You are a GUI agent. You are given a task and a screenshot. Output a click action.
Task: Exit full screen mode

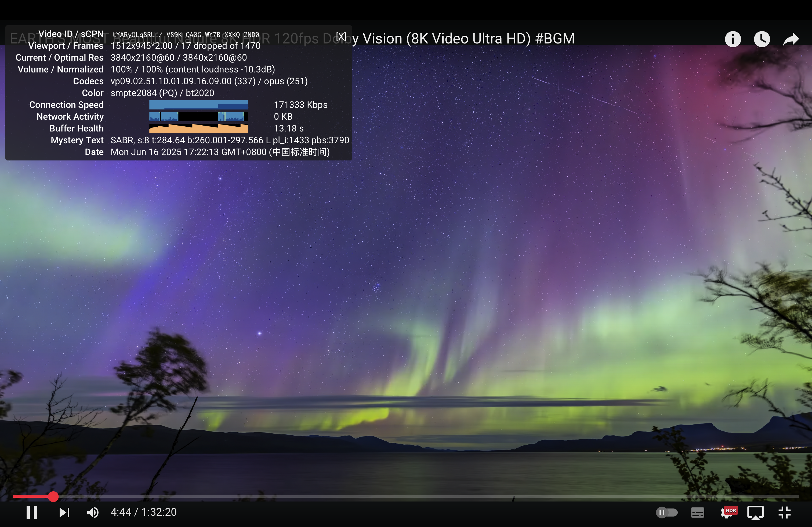(785, 512)
